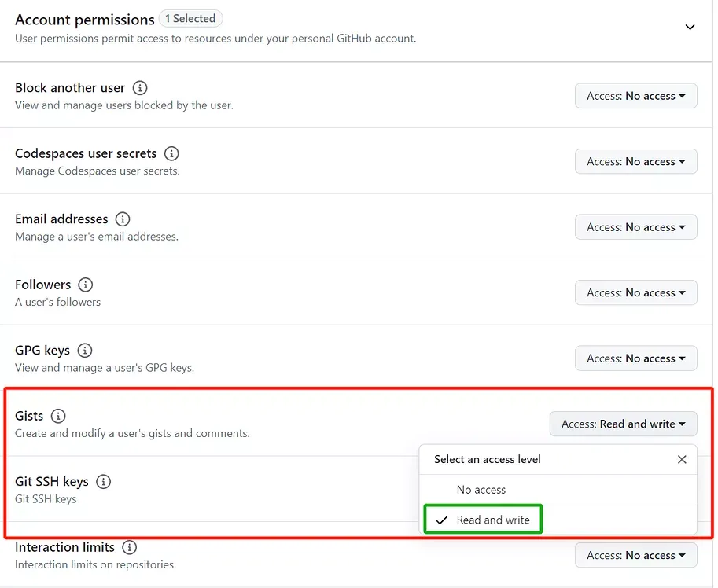Click info icon next to Interaction limits
The height and width of the screenshot is (588, 718).
click(130, 547)
